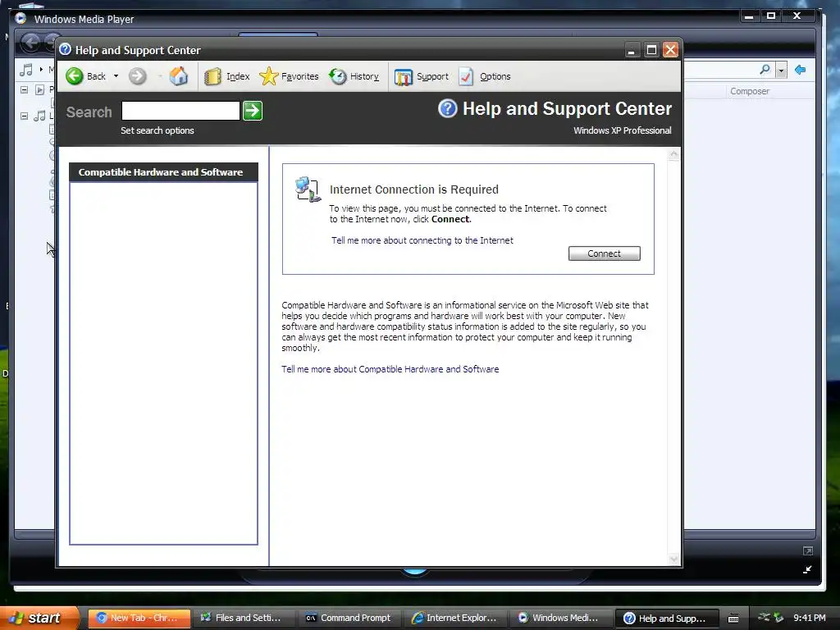Open Set search options link
The width and height of the screenshot is (840, 630).
coord(157,130)
